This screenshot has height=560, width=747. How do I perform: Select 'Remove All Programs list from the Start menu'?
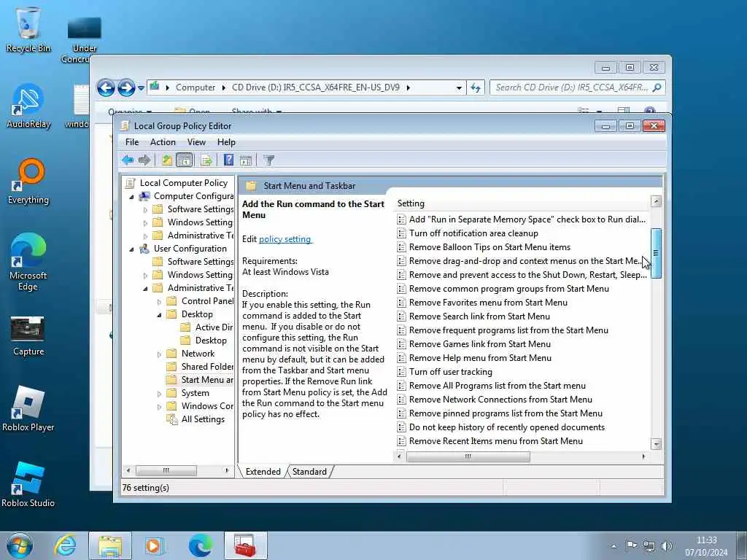(x=498, y=386)
